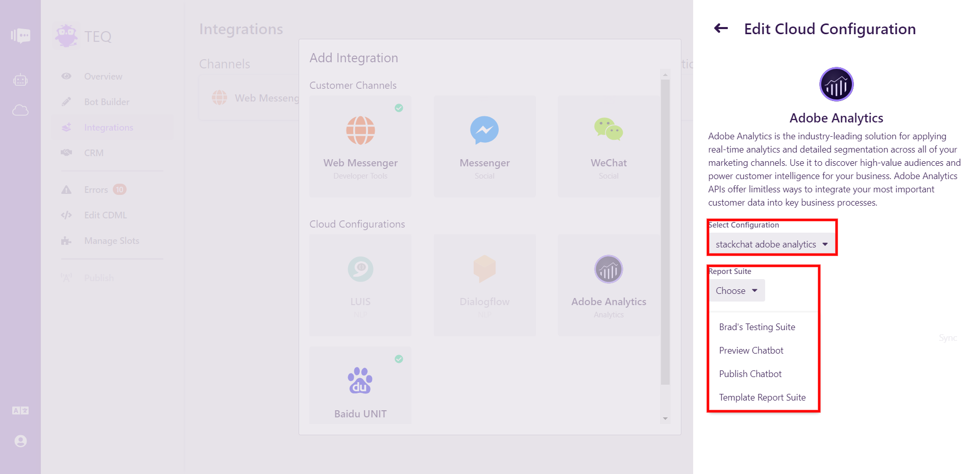Image resolution: width=980 pixels, height=474 pixels.
Task: Open CRM in the sidebar
Action: [112, 153]
